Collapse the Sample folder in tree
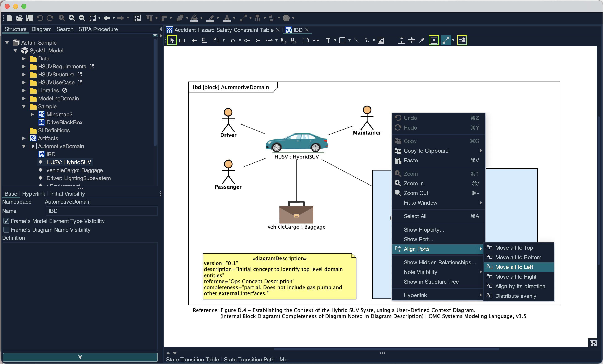Image resolution: width=603 pixels, height=364 pixels. 24,106
